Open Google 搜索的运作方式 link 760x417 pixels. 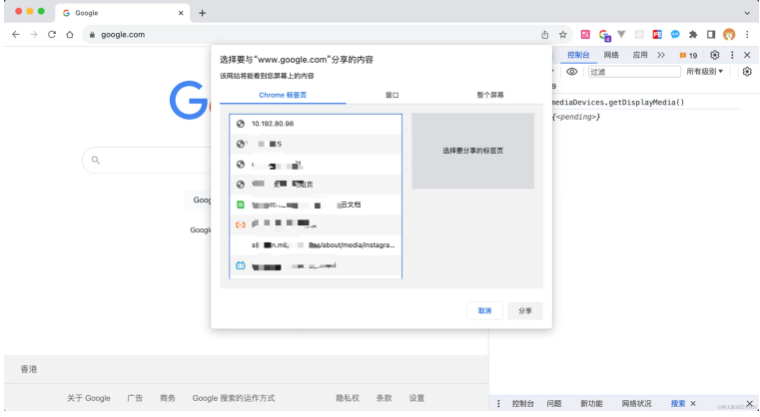pos(234,398)
